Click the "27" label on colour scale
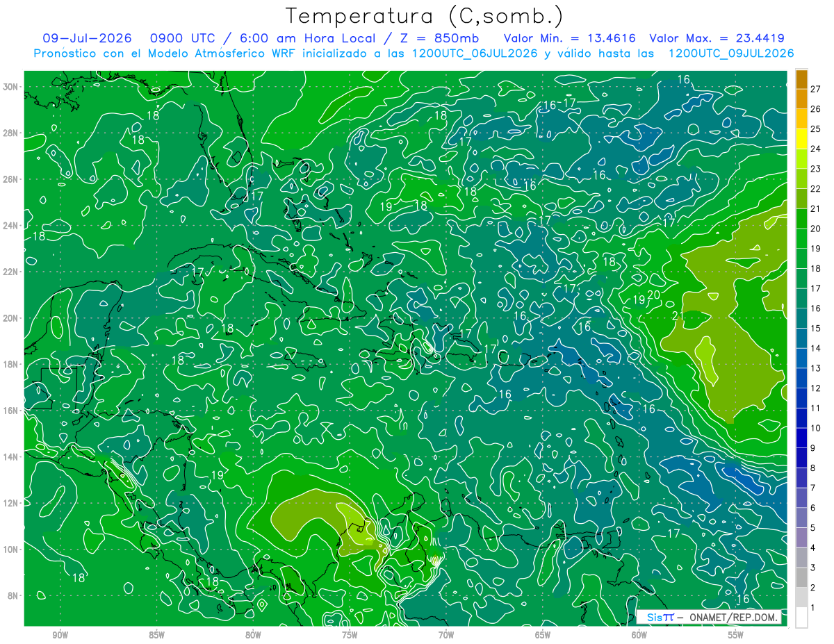The height and width of the screenshot is (644, 834). tap(815, 89)
